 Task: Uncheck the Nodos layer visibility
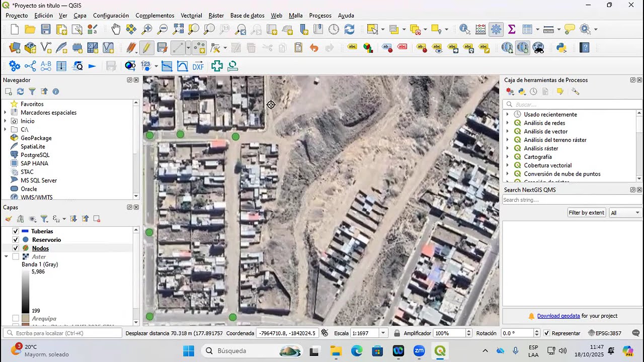coord(16,248)
